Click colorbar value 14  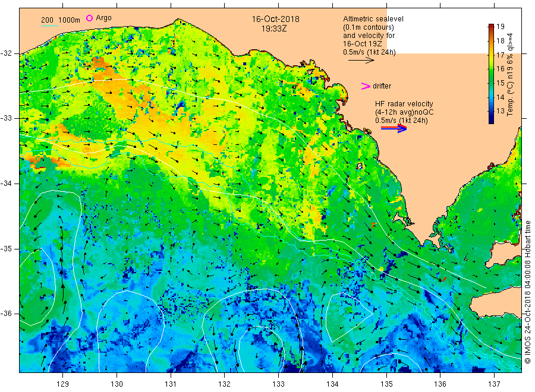500,97
